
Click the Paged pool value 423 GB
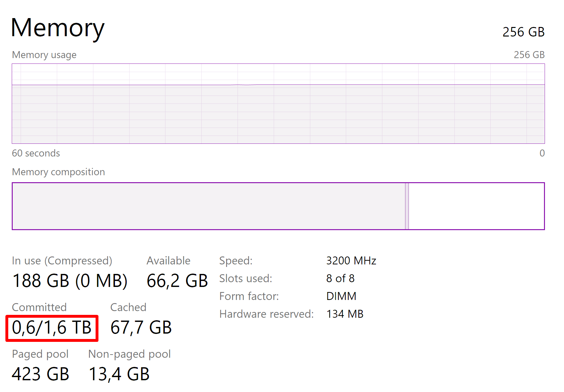point(40,374)
